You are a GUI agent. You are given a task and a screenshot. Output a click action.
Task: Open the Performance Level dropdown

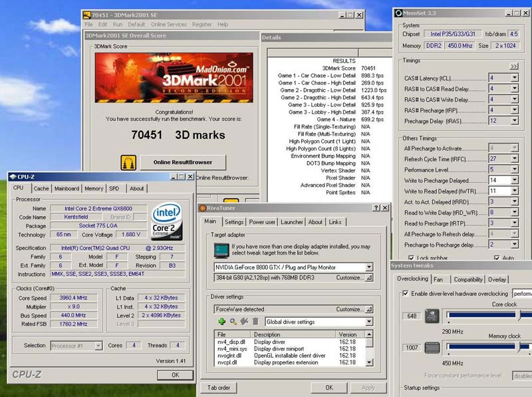[x=514, y=170]
